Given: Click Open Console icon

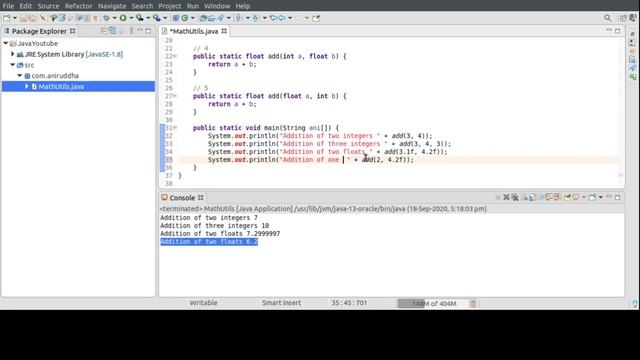Looking at the screenshot, I should [x=592, y=197].
